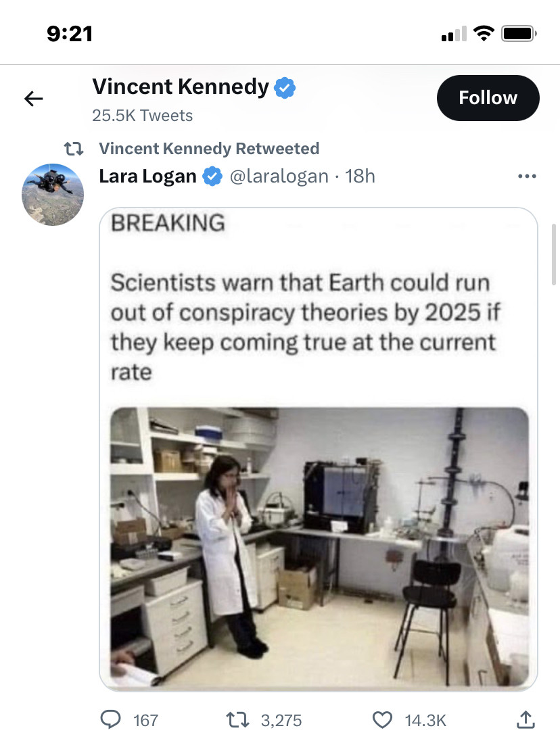
Task: Open the "Vincent Kennedy Retweeted" link
Action: 209,149
